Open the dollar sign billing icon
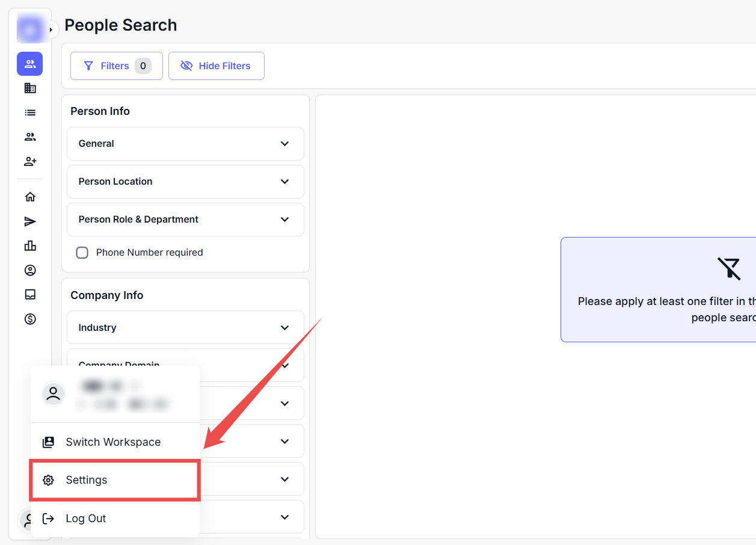 click(29, 319)
